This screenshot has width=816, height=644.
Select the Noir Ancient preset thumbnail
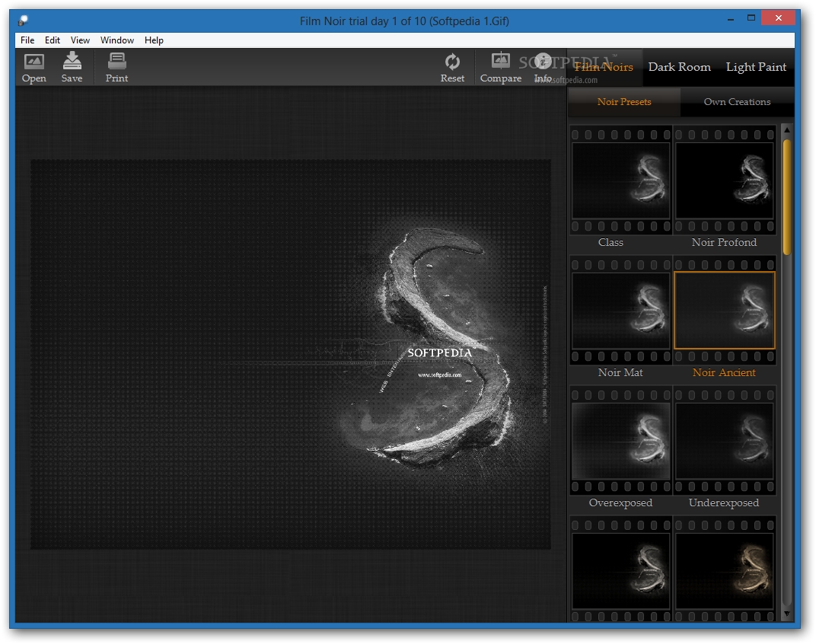tap(724, 311)
